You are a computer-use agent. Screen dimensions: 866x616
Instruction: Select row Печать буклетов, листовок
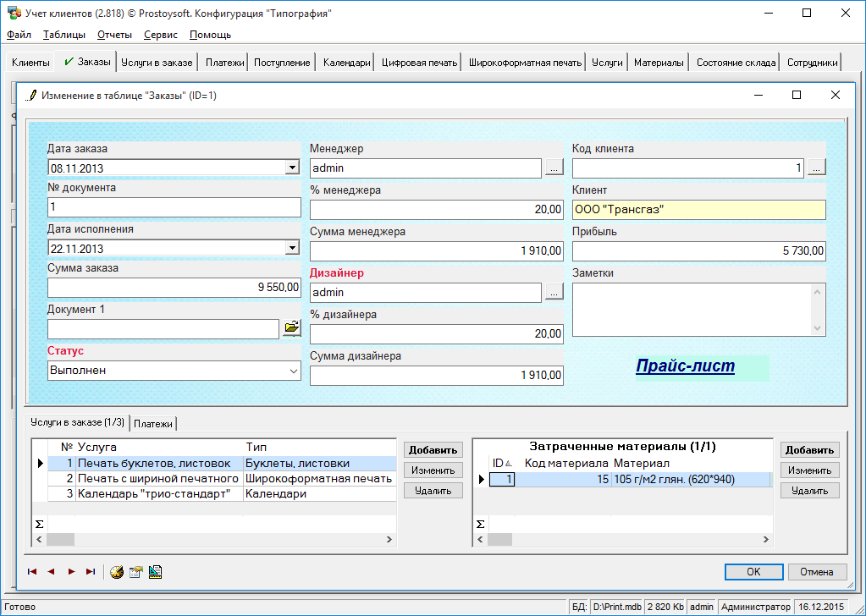coord(222,464)
